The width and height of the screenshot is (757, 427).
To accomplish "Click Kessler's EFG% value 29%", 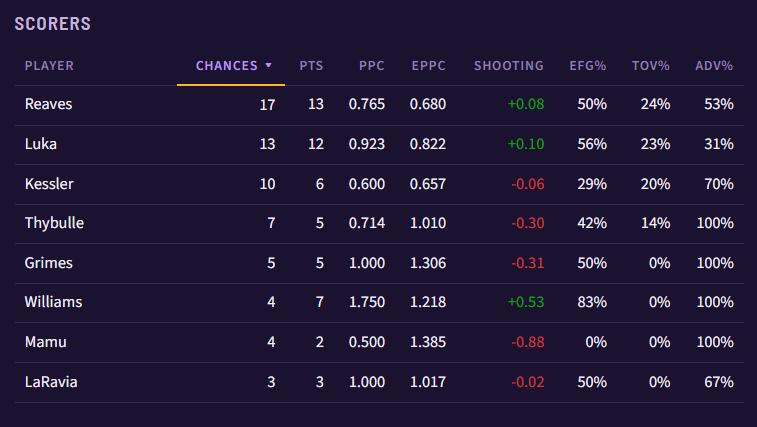I will click(x=592, y=184).
